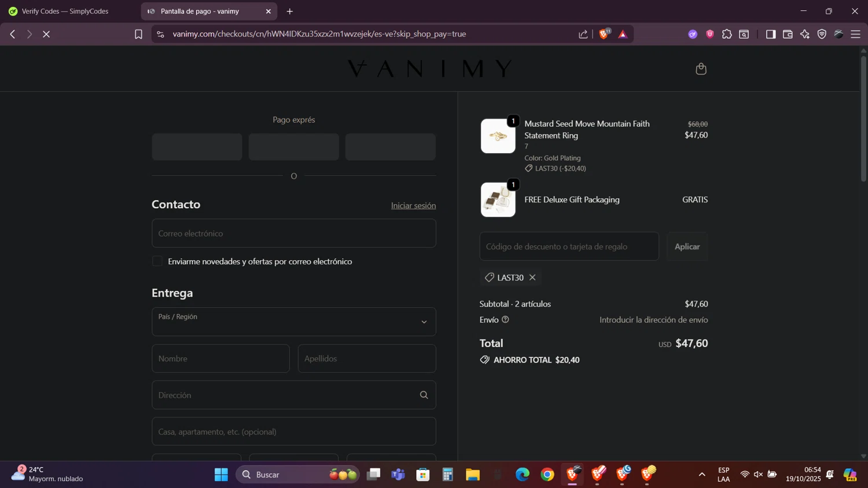Click the first express payment button
Screen dimensions: 868x488
pos(197,147)
